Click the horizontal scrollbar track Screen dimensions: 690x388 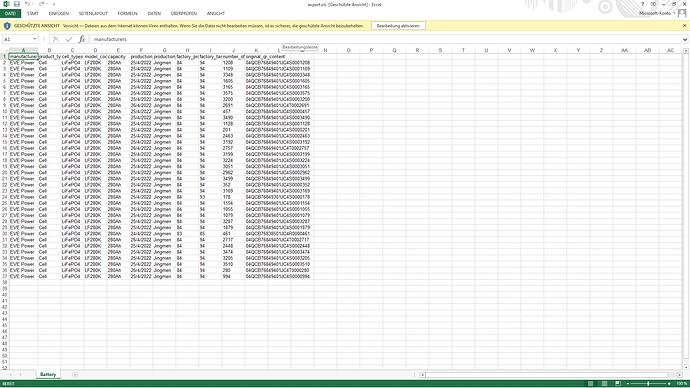tap(551, 374)
